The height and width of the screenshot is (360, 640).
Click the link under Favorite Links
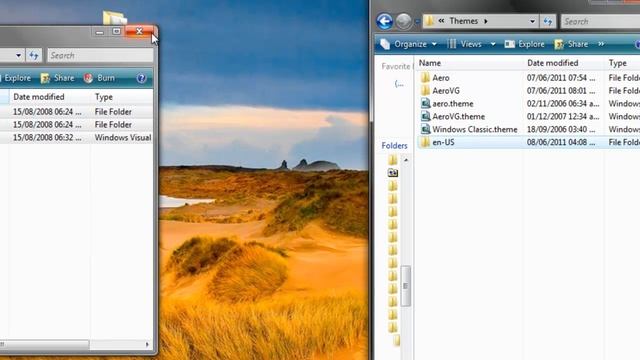click(399, 84)
